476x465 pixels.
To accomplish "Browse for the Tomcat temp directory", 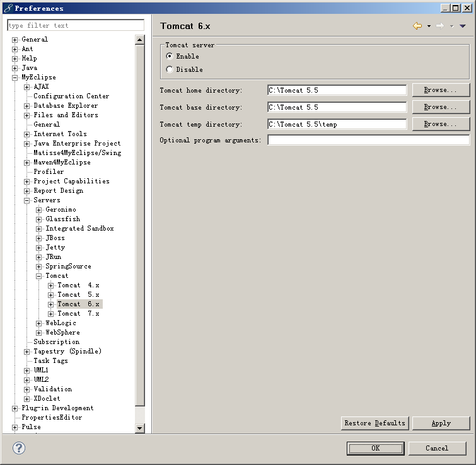I will [x=441, y=124].
